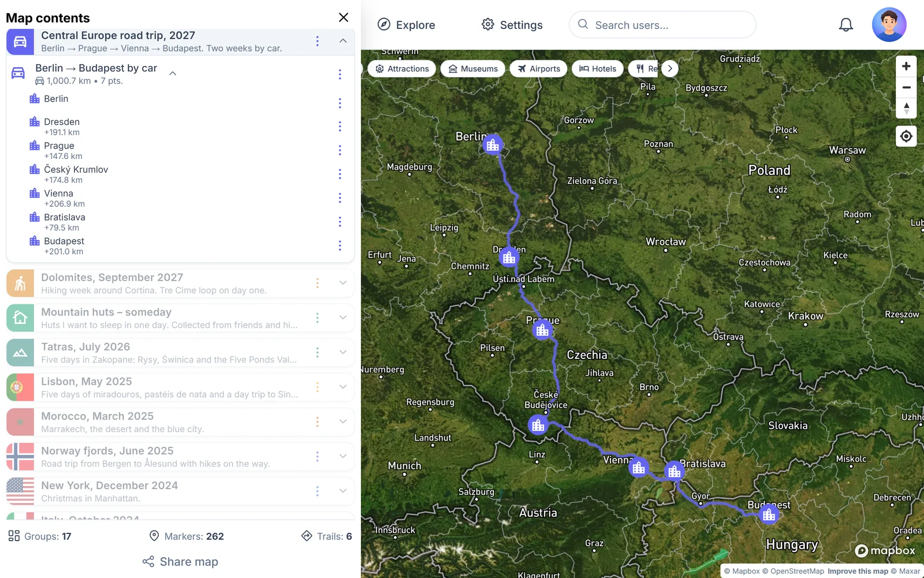The height and width of the screenshot is (578, 924).
Task: Zoom out on the map
Action: (906, 87)
